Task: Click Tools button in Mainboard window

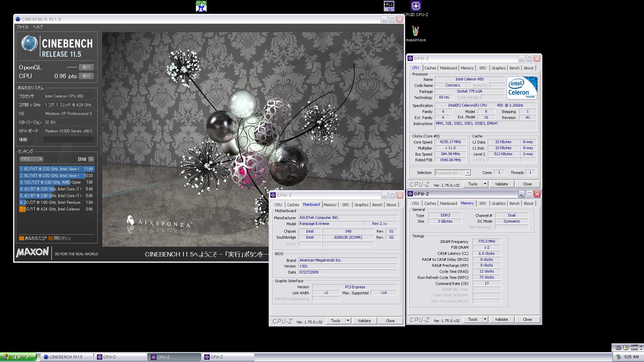Action: pos(335,321)
